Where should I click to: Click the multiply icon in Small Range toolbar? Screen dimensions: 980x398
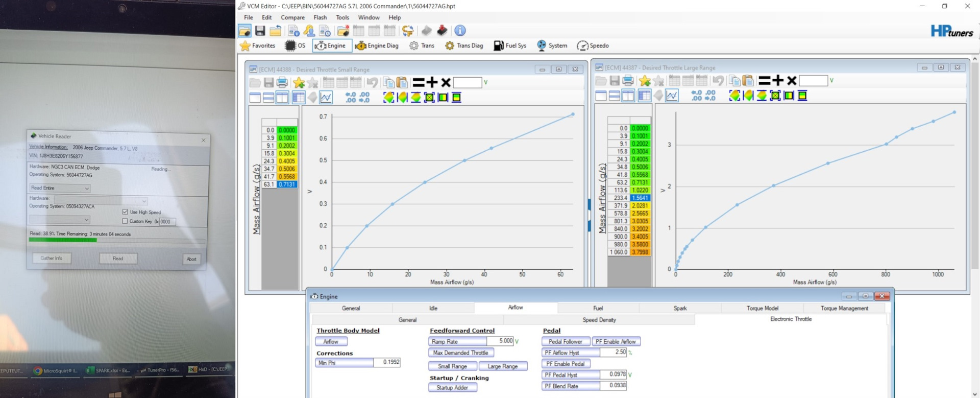(446, 83)
